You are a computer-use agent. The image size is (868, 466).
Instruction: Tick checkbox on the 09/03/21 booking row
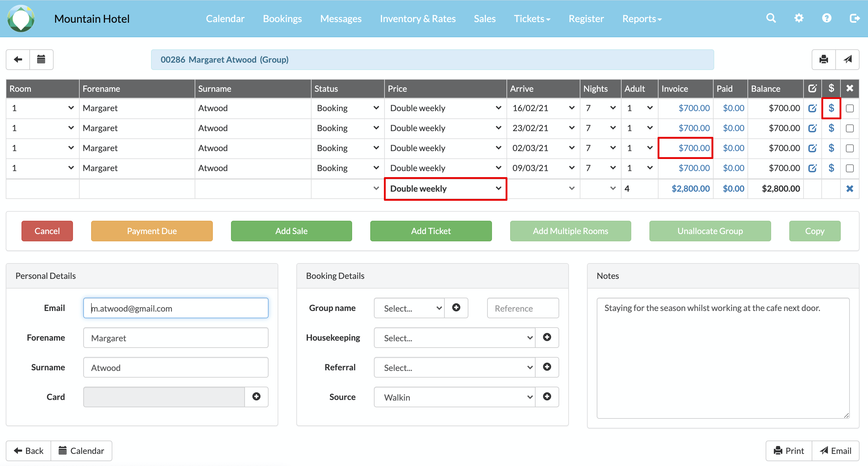point(850,168)
